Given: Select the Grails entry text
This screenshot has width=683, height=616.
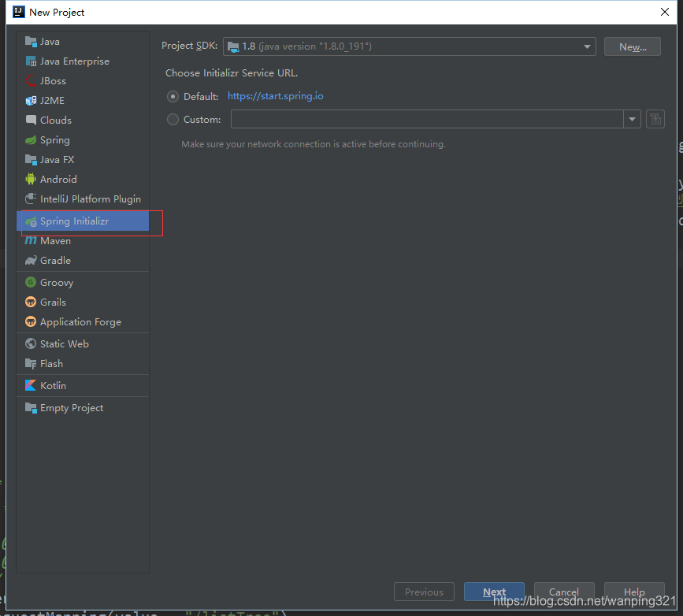Looking at the screenshot, I should pyautogui.click(x=53, y=302).
